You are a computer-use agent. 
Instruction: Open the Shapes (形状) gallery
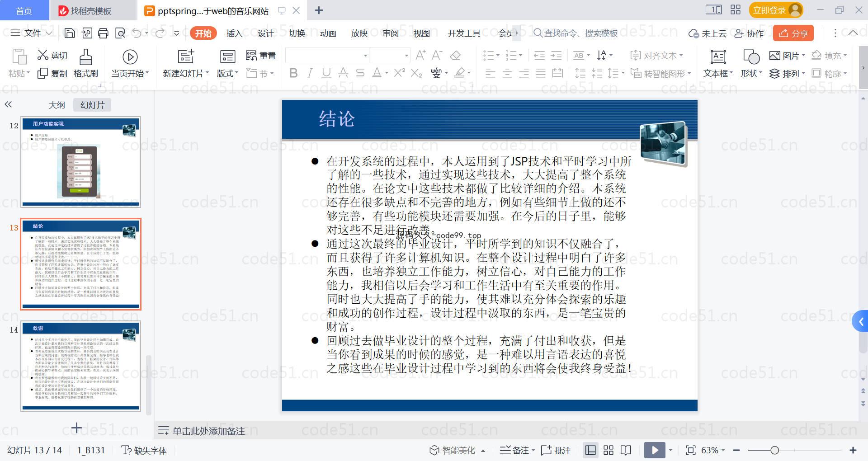(x=751, y=63)
